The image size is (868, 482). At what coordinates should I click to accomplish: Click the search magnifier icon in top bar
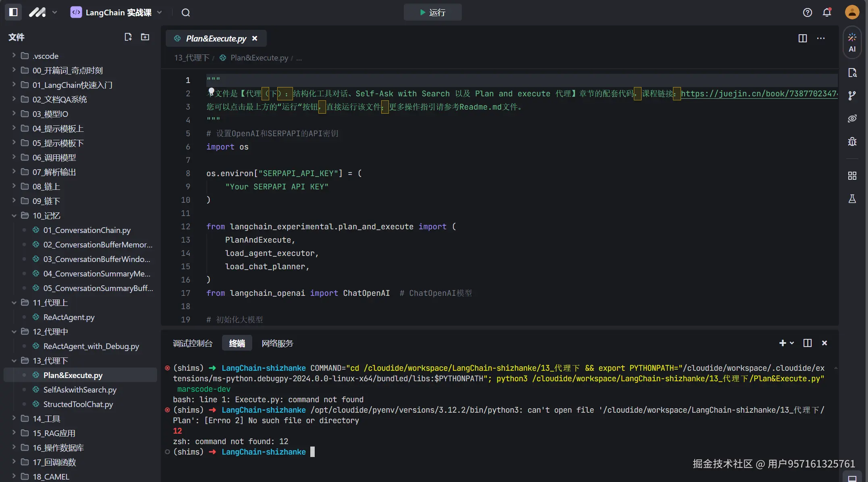click(185, 12)
